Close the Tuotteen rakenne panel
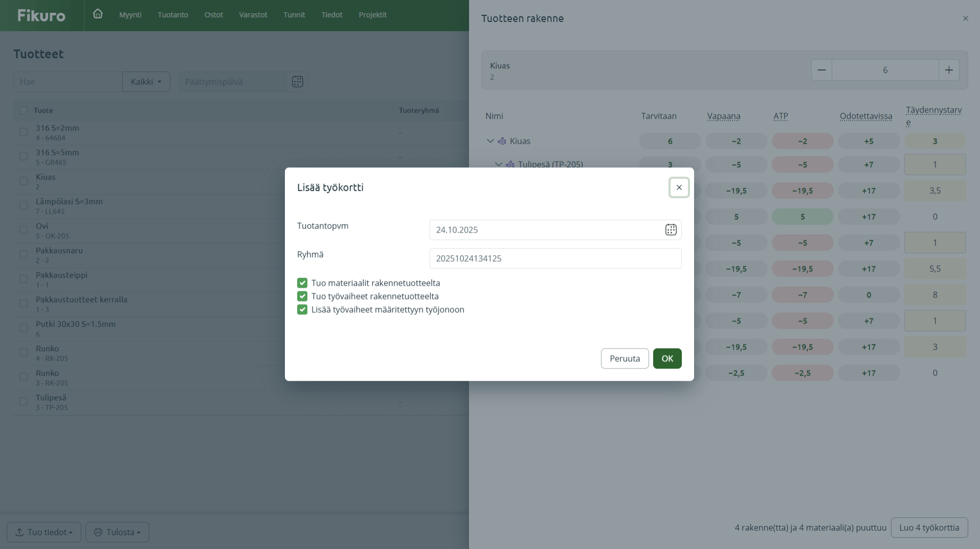 pyautogui.click(x=965, y=18)
